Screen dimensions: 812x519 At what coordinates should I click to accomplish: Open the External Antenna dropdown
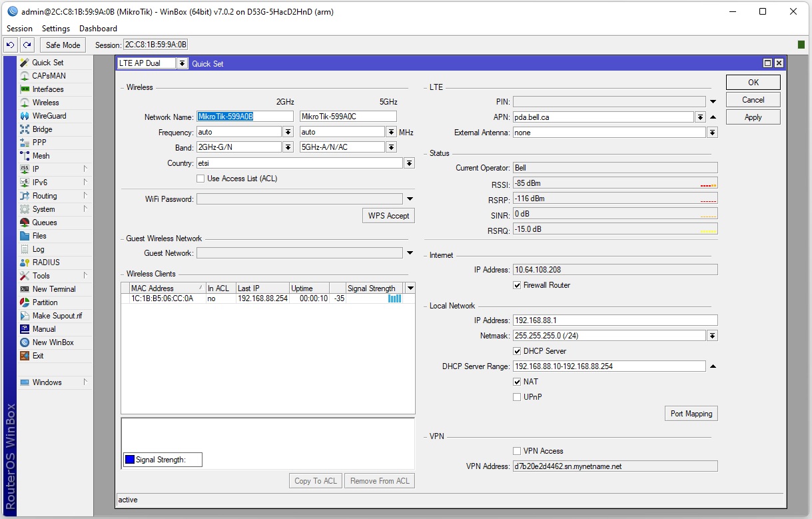coord(712,133)
